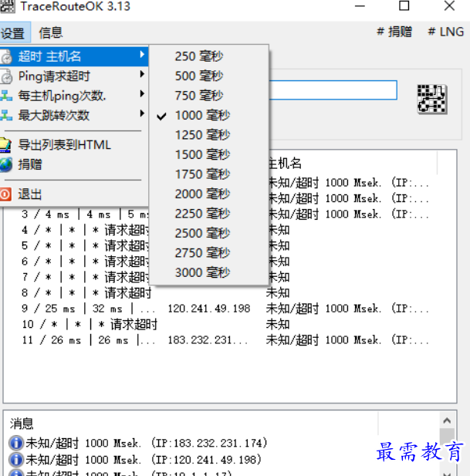
Task: Click the address input field
Action: coord(333,89)
